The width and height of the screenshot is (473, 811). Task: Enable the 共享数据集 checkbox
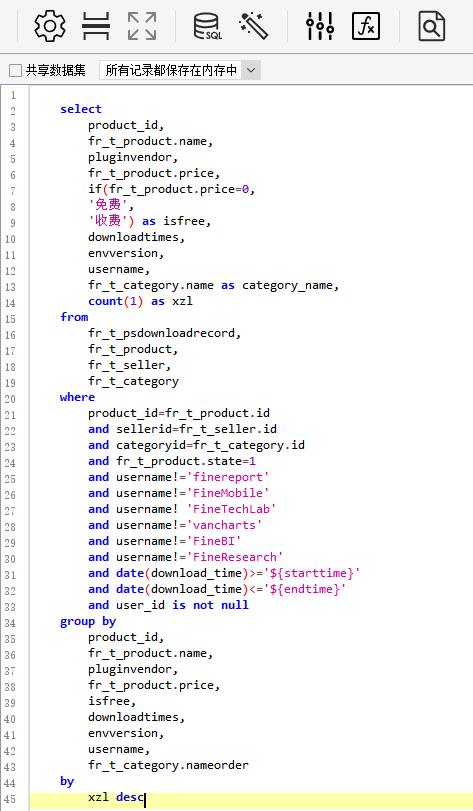click(x=16, y=70)
